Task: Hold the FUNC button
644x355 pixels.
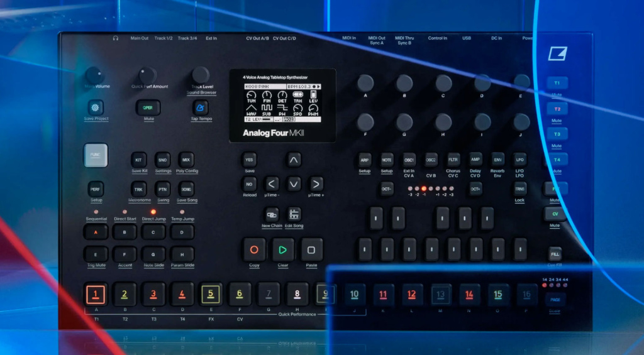Action: (x=96, y=155)
